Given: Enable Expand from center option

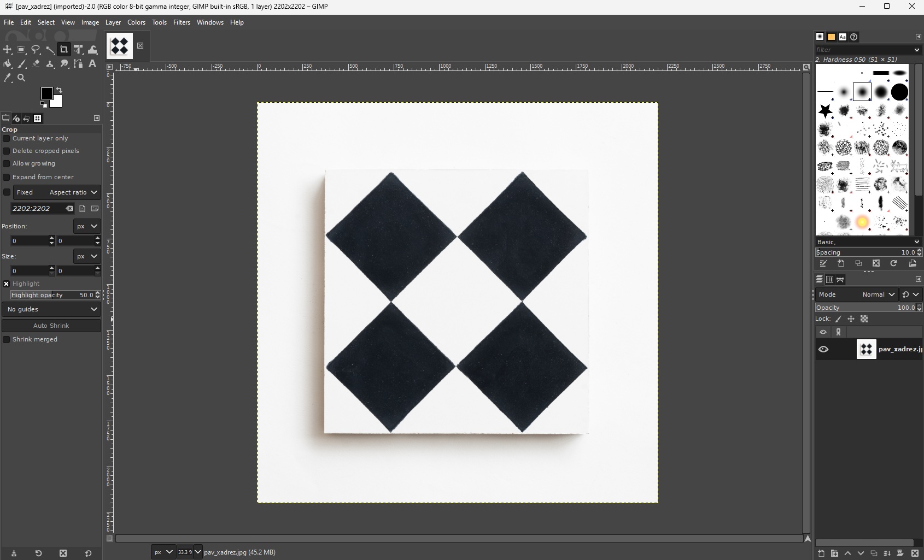Looking at the screenshot, I should point(7,178).
